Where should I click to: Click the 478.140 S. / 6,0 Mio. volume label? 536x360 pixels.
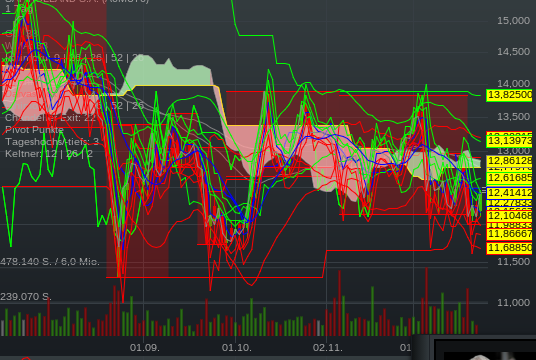coord(50,262)
